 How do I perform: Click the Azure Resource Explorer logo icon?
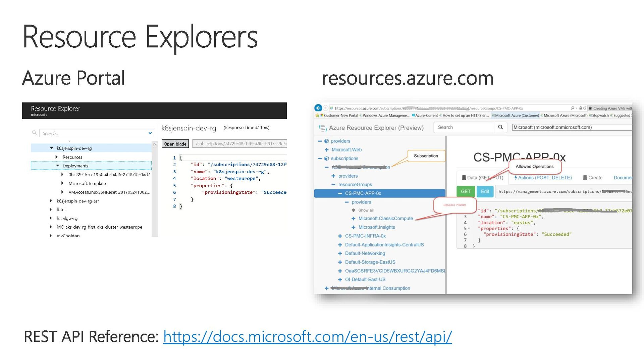[323, 128]
